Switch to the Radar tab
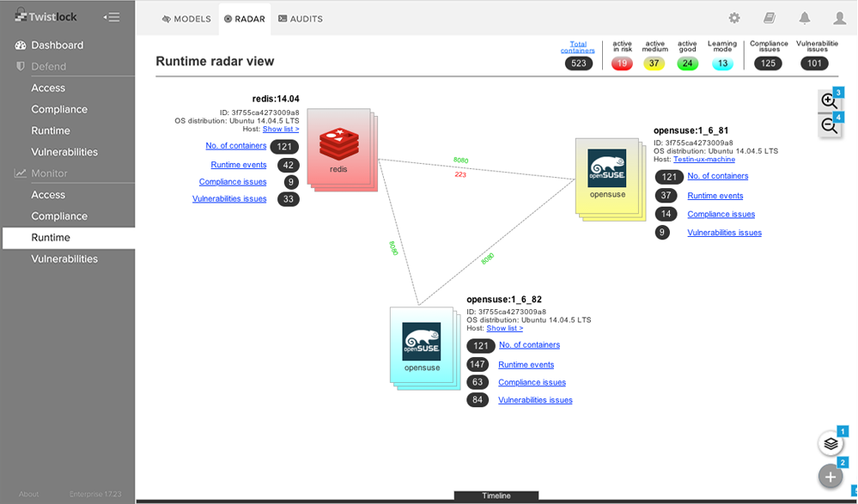The height and width of the screenshot is (504, 858). tap(245, 19)
